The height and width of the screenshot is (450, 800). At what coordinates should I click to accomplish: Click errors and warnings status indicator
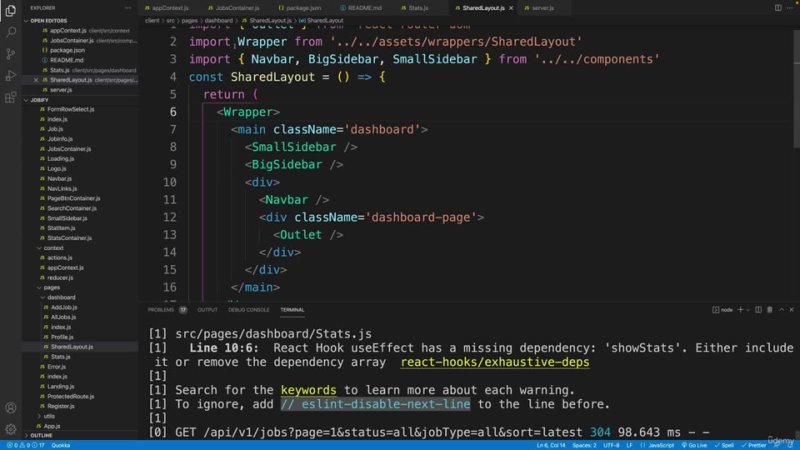[26, 445]
